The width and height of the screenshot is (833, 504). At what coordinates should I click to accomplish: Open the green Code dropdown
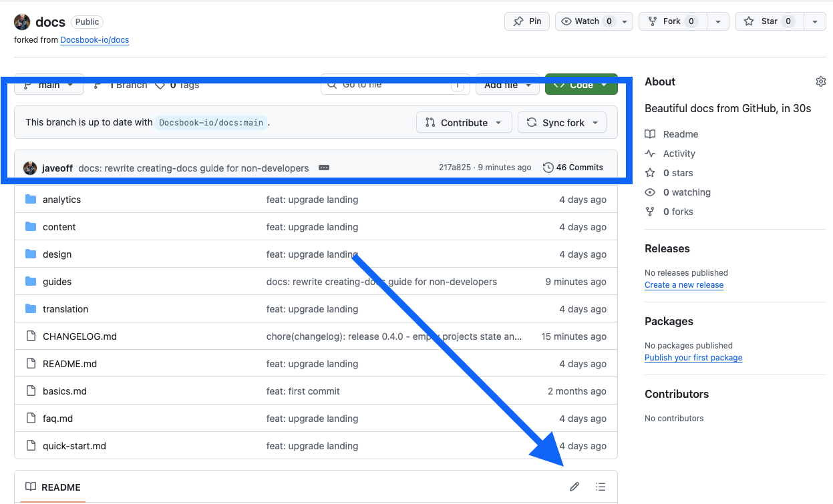[x=581, y=85]
